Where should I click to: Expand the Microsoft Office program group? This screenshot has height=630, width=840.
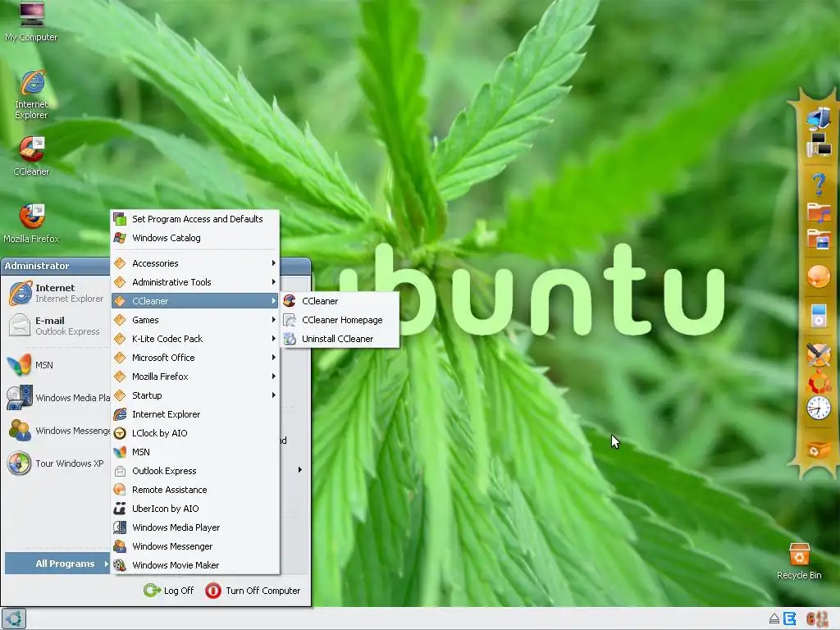[x=195, y=358]
